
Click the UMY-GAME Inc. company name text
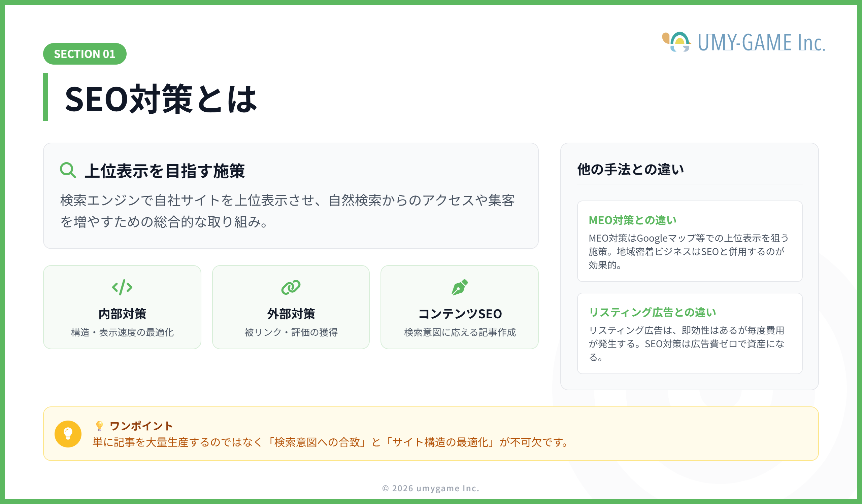click(x=761, y=42)
